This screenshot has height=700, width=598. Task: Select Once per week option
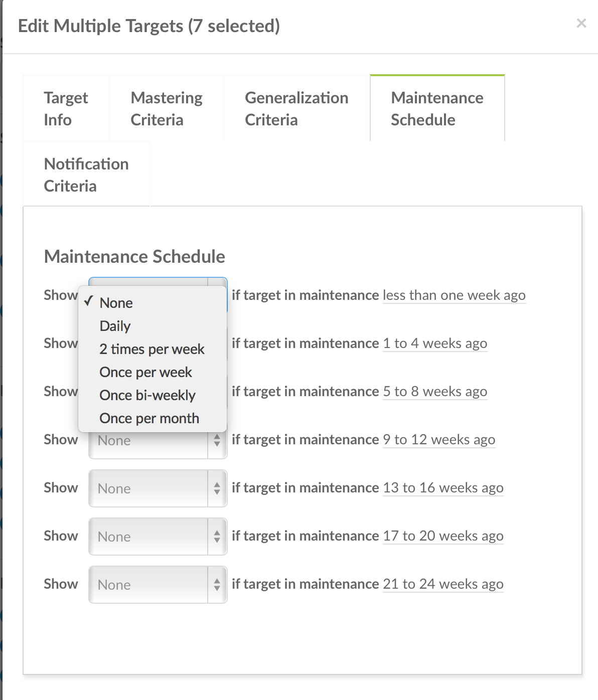point(153,372)
